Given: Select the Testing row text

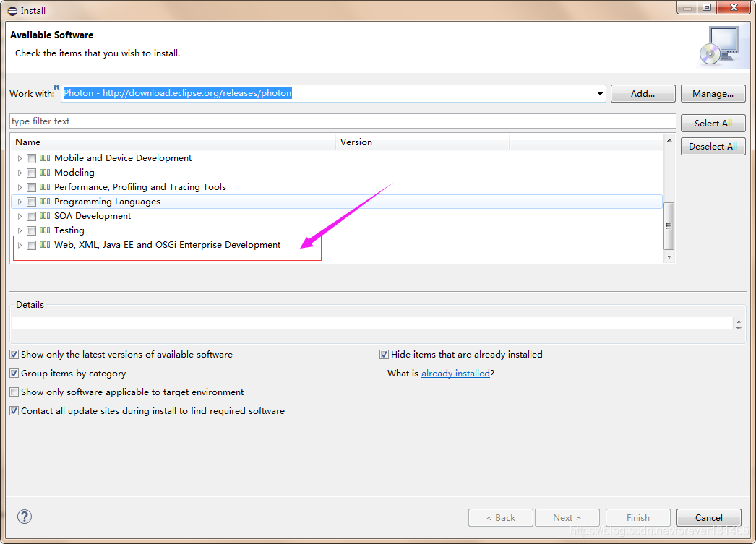Looking at the screenshot, I should click(69, 230).
